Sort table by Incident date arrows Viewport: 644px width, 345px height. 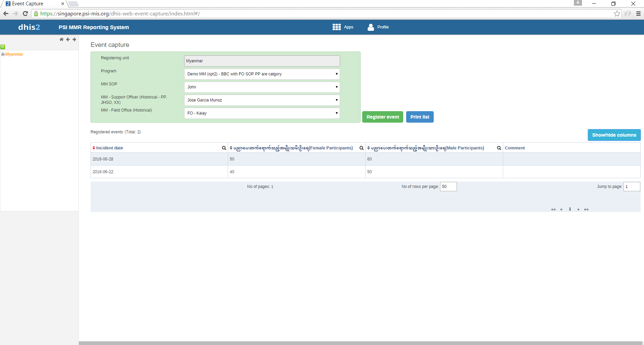coord(94,148)
